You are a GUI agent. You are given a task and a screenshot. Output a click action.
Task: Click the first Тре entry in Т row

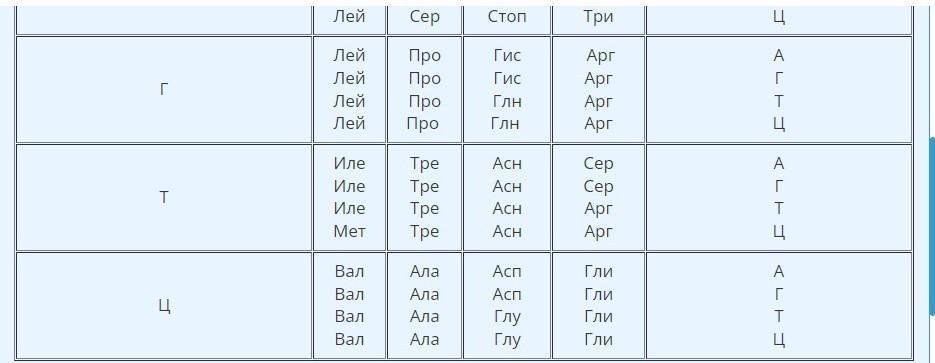coord(424,163)
